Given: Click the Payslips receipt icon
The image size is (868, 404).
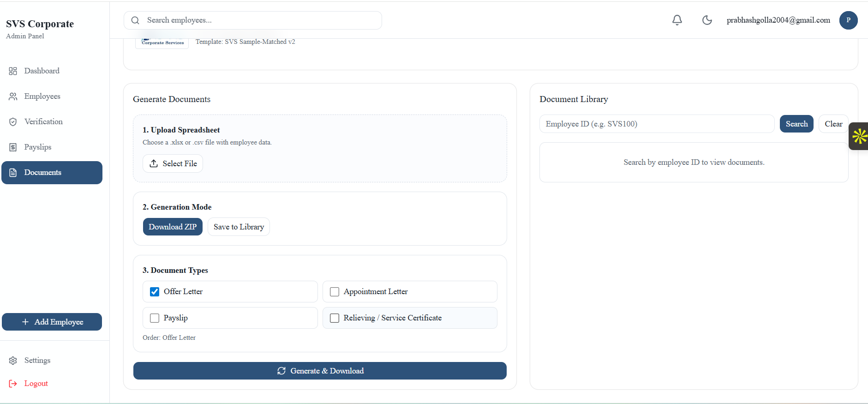Looking at the screenshot, I should 13,147.
